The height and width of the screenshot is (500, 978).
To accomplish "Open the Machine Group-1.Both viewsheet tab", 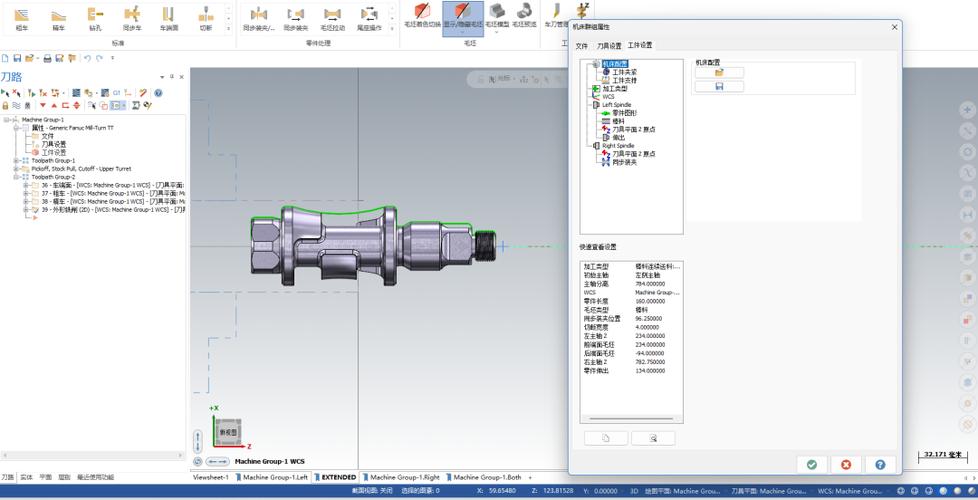I will [484, 477].
